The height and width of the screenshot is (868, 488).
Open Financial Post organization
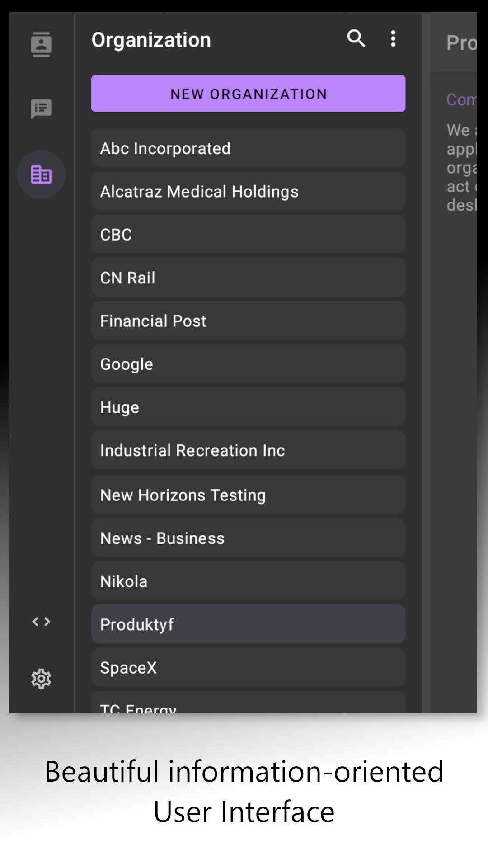point(248,321)
